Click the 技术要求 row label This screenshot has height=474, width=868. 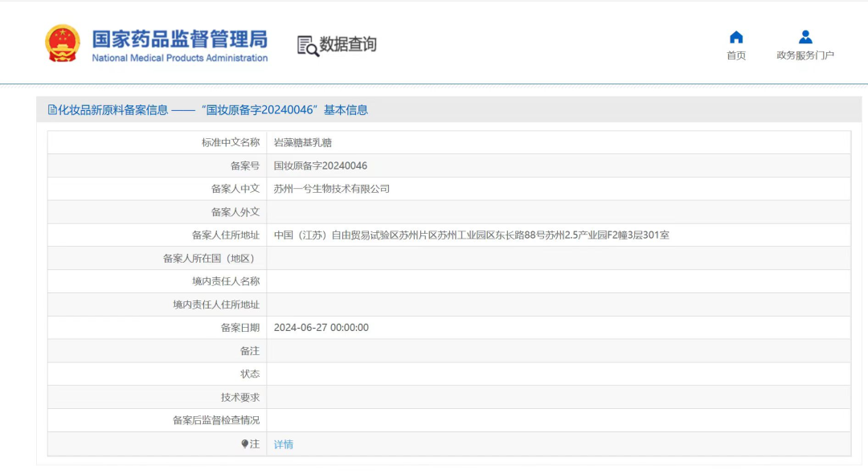(240, 397)
